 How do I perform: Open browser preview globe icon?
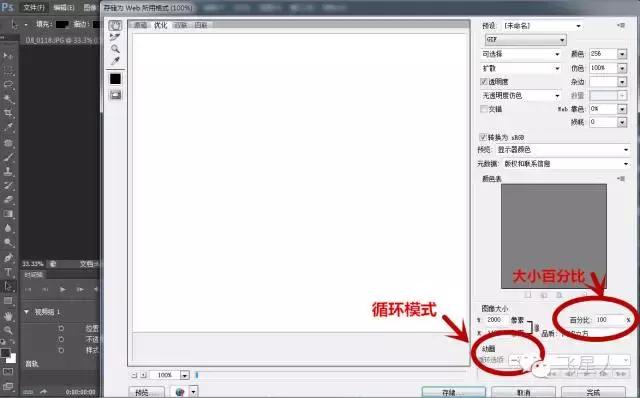[180, 392]
